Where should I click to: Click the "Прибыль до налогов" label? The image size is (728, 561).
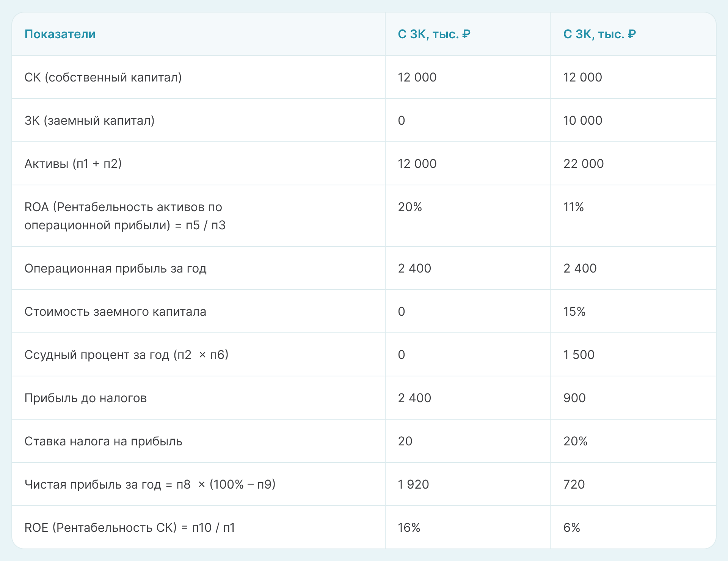coord(85,398)
